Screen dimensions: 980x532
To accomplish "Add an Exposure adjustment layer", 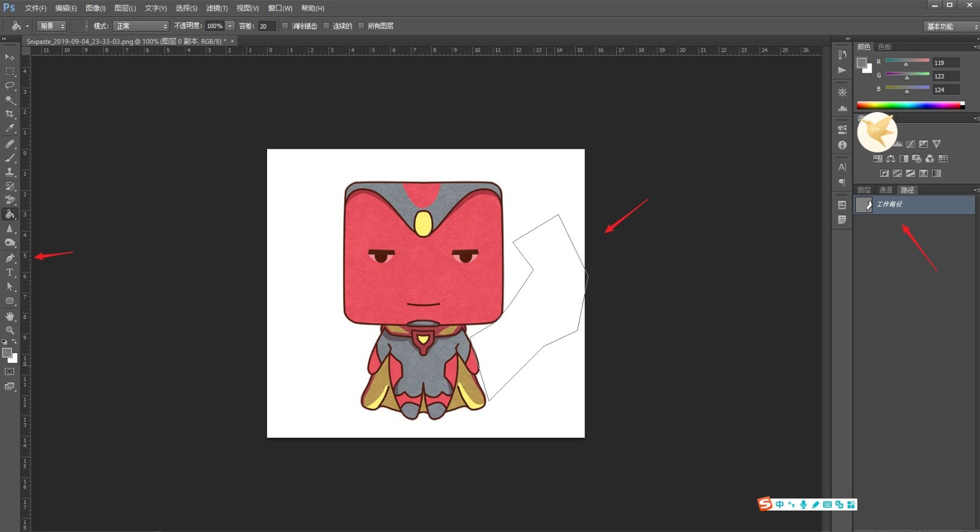I will [x=924, y=144].
